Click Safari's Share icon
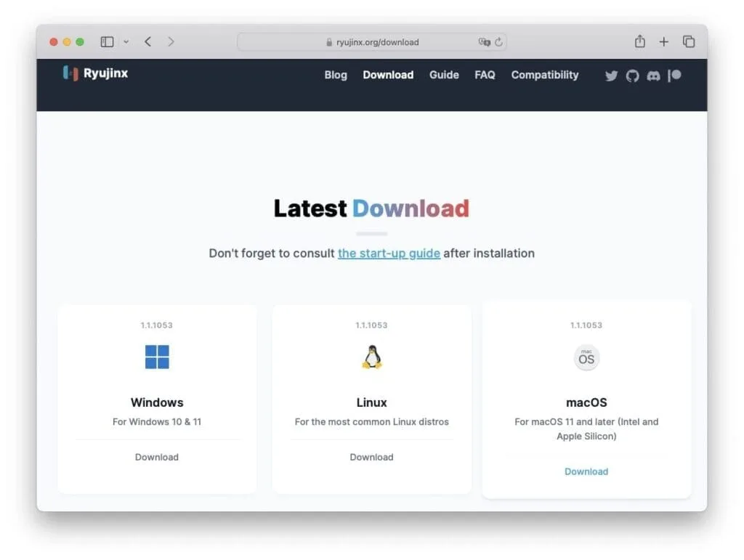Screen dimensions: 744x560 [x=639, y=42]
